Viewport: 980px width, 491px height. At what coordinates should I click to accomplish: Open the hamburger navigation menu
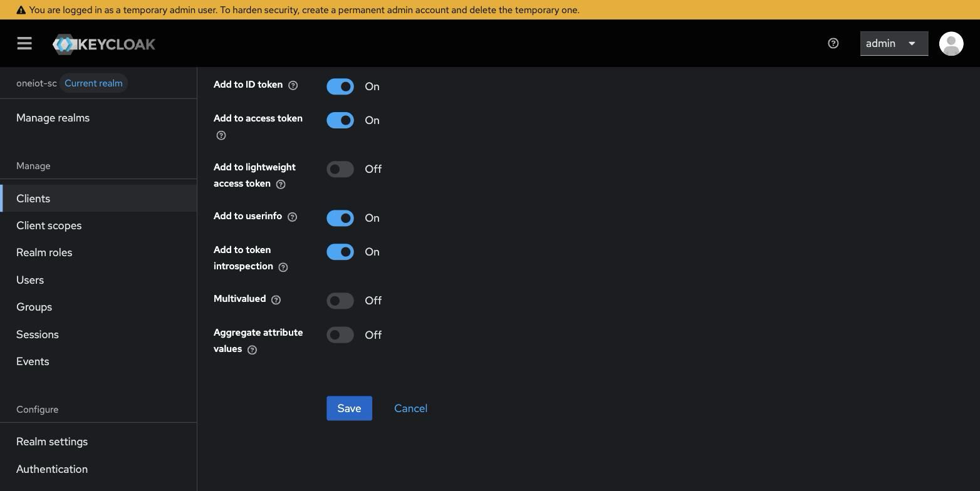(x=24, y=43)
